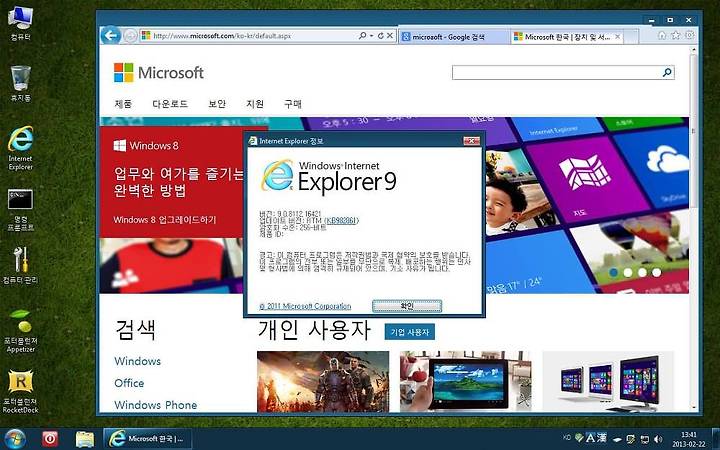Select the second carousel dot
Viewport: 720px width, 450px height.
pyautogui.click(x=628, y=272)
